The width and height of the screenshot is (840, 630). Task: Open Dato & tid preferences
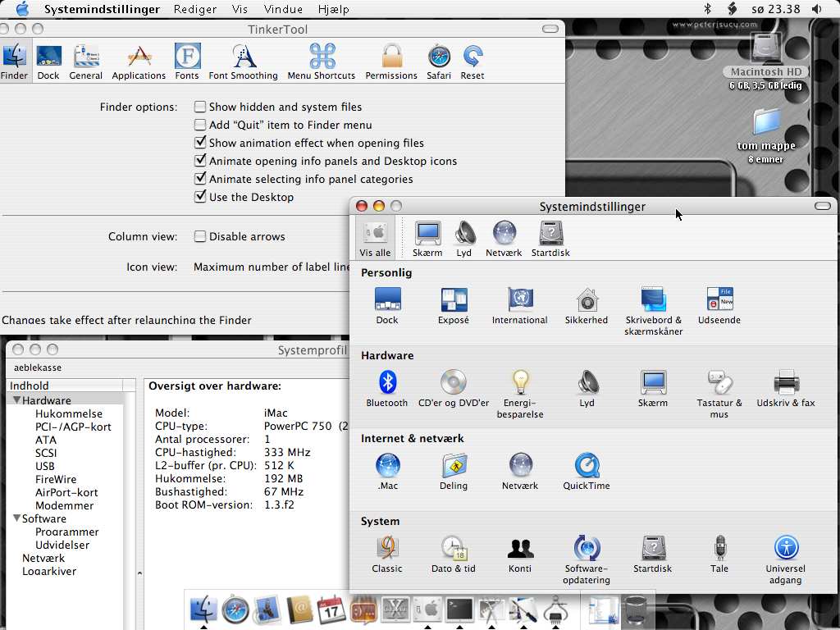click(453, 549)
